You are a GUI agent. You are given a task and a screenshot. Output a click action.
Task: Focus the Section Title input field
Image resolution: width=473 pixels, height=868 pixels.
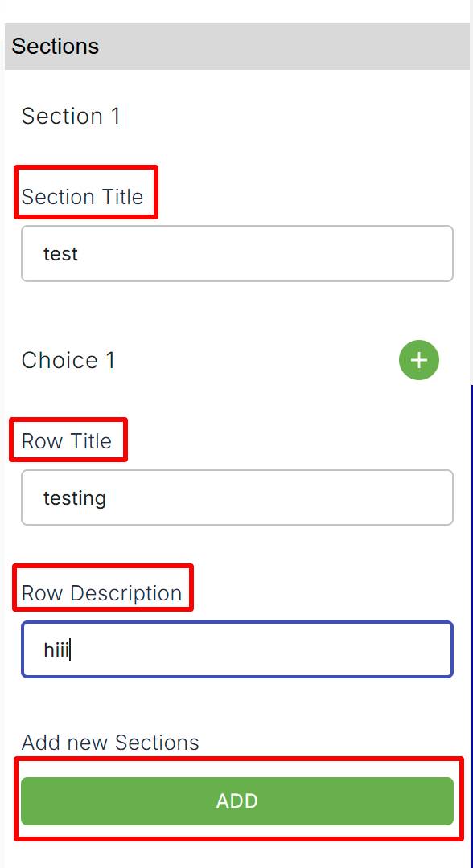pos(237,253)
